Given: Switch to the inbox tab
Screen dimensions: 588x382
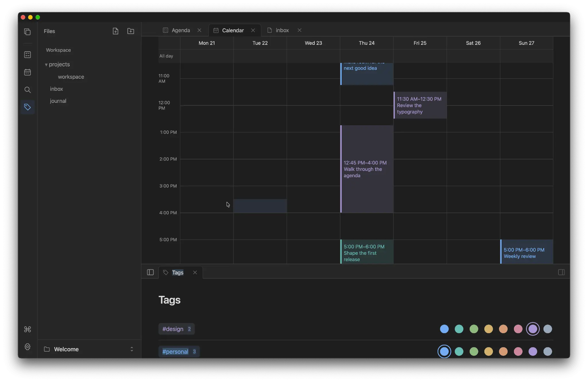Looking at the screenshot, I should click(x=282, y=30).
